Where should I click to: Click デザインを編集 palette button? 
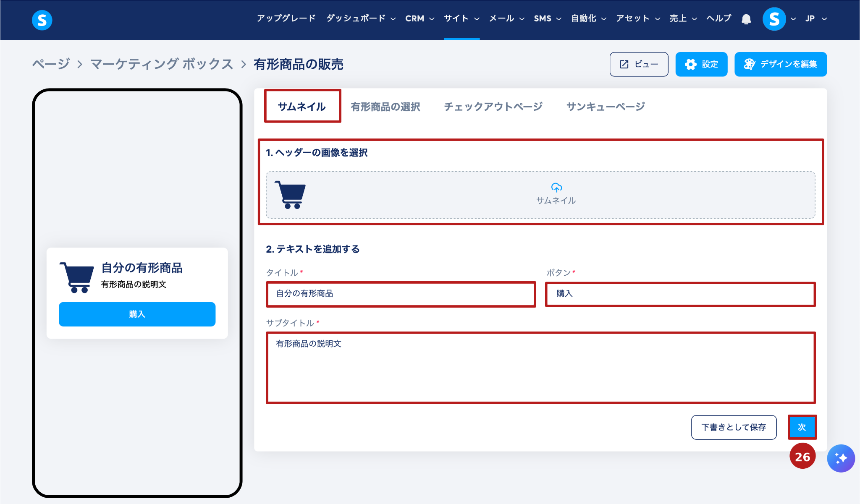coord(780,64)
